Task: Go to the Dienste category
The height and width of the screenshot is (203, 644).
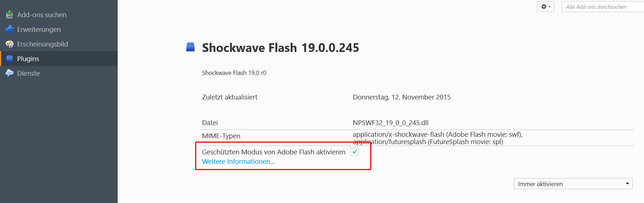Action: [29, 73]
